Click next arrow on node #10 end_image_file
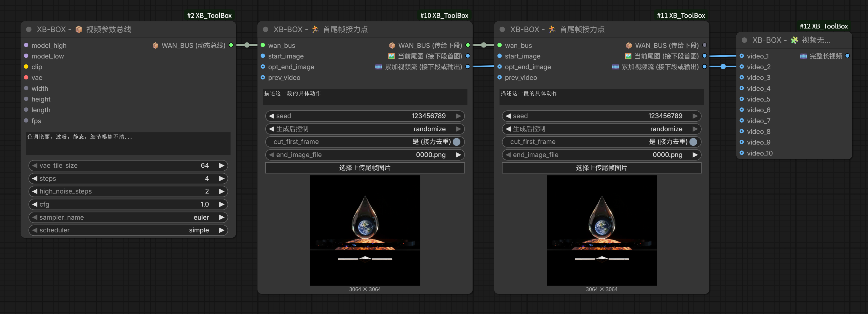The width and height of the screenshot is (868, 314). coord(458,155)
